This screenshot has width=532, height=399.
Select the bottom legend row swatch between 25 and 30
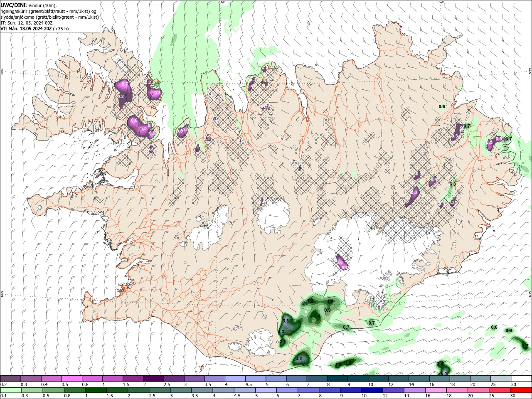pyautogui.click(x=499, y=390)
